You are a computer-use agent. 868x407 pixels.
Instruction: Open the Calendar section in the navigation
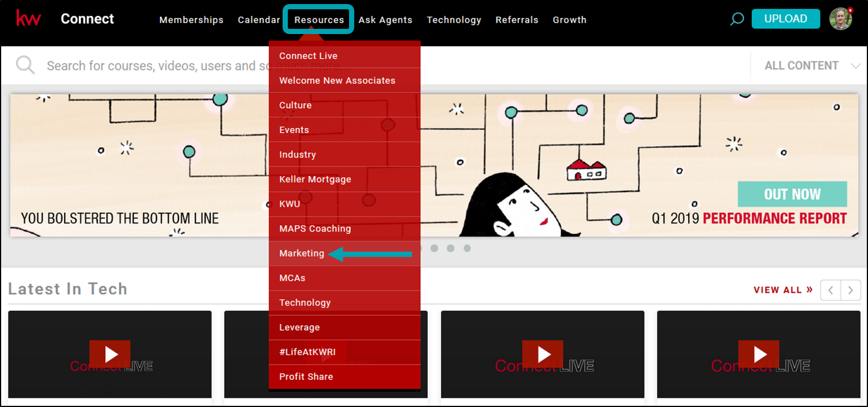259,19
